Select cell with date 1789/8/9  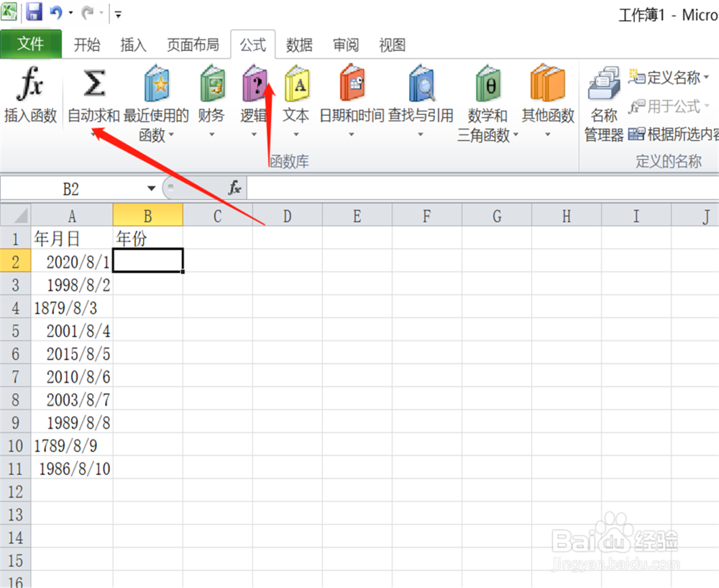tap(72, 445)
